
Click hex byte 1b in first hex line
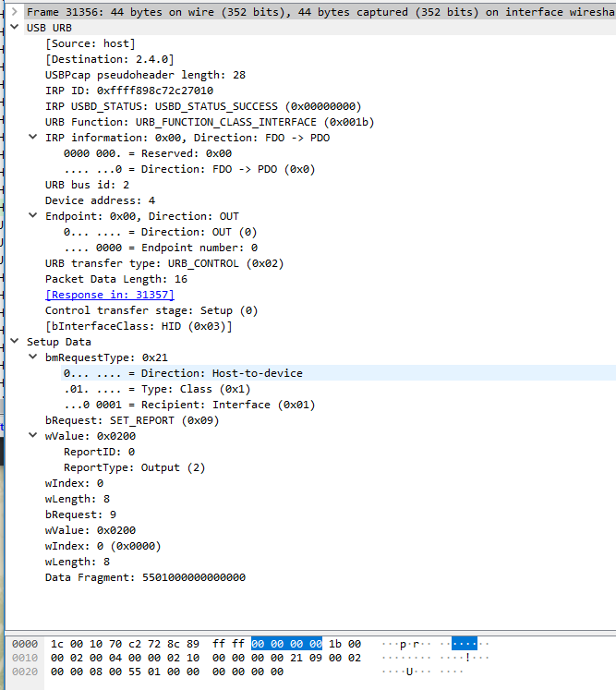[335, 644]
